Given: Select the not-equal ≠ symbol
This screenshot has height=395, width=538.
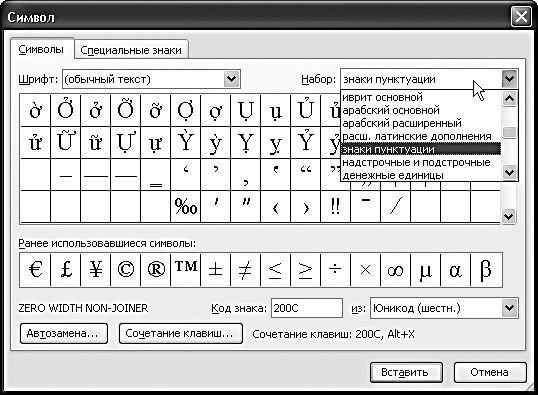Looking at the screenshot, I should [246, 270].
